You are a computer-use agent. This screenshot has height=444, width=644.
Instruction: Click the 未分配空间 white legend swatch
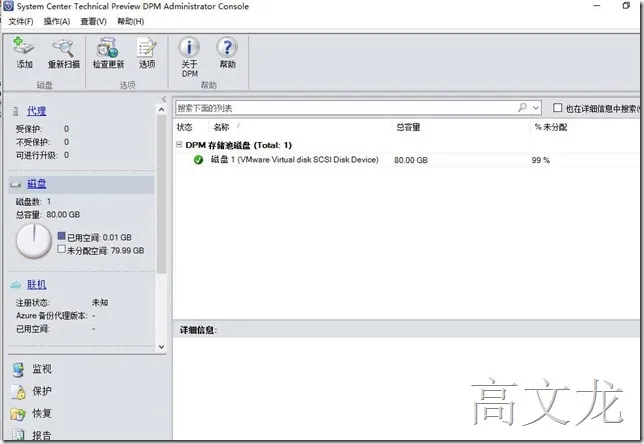click(62, 249)
